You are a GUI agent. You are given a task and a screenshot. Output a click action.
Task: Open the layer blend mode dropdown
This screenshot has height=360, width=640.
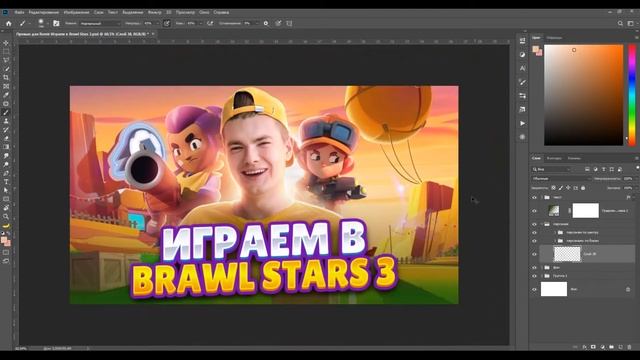561,179
